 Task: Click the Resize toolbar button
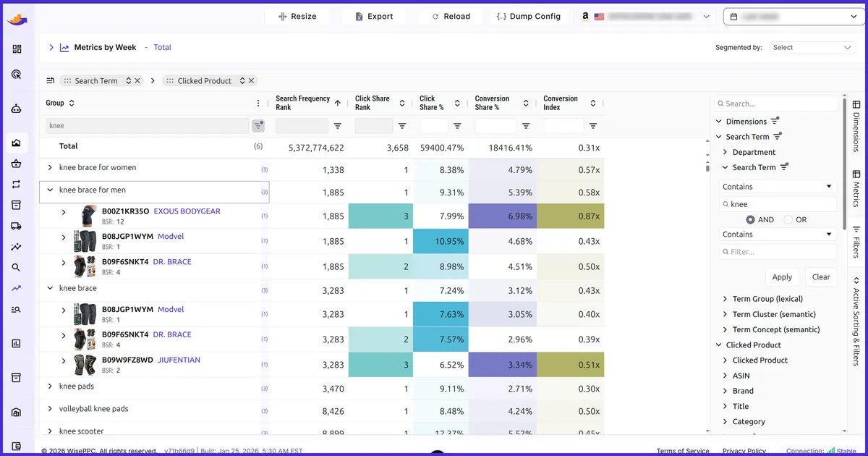(x=297, y=17)
